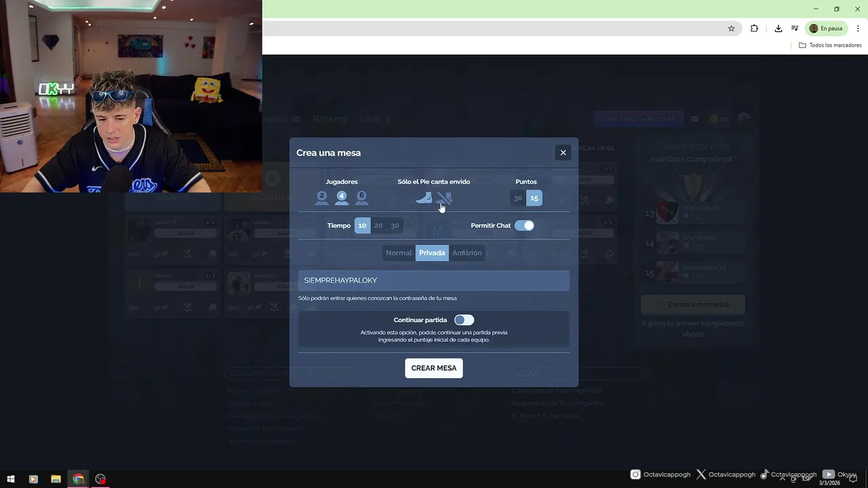Viewport: 868px width, 488px height.
Task: Click the Compra monedas button in the sidebar
Action: [x=692, y=304]
